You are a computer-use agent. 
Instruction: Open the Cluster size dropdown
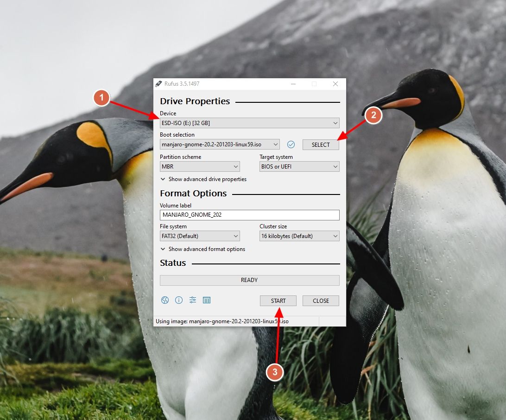pyautogui.click(x=299, y=236)
